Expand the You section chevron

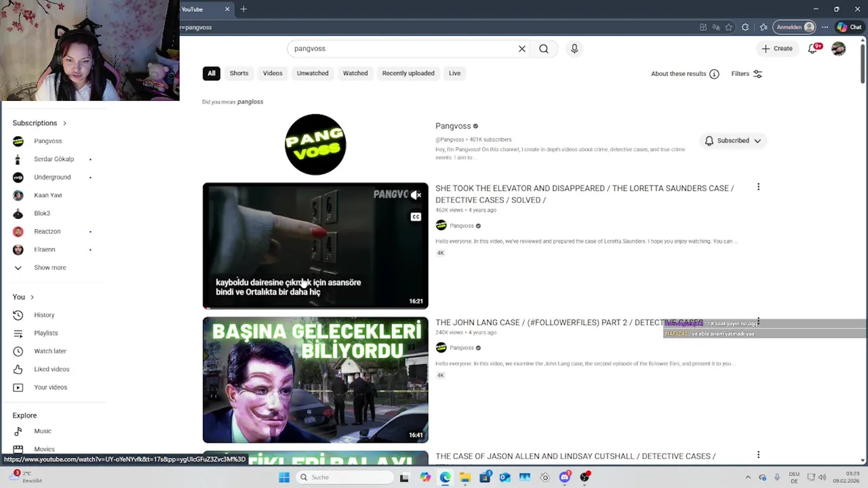32,298
